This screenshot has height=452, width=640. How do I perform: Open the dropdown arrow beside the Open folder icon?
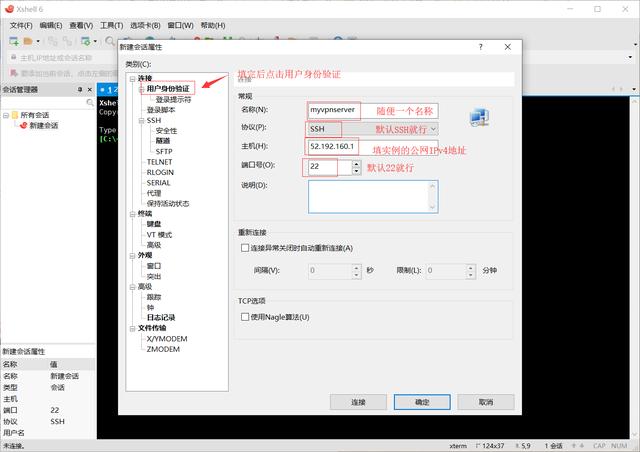click(38, 41)
